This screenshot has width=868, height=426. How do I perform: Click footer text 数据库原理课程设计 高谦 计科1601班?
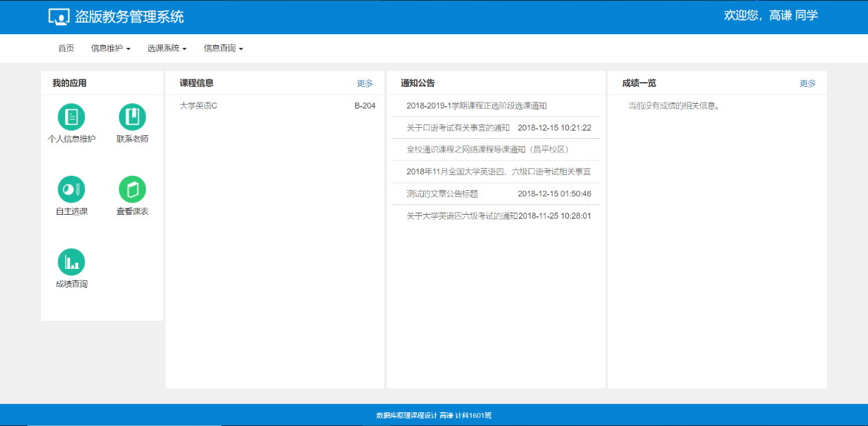click(x=434, y=415)
